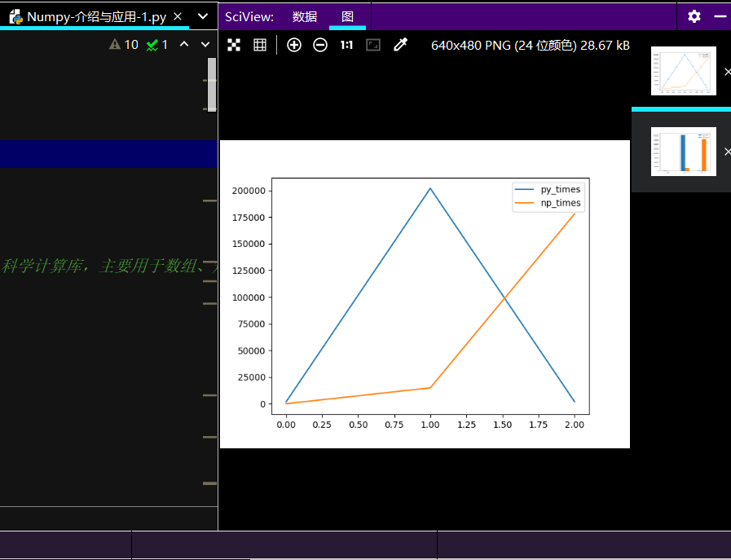
Task: Switch to the 数据 tab
Action: click(x=305, y=16)
